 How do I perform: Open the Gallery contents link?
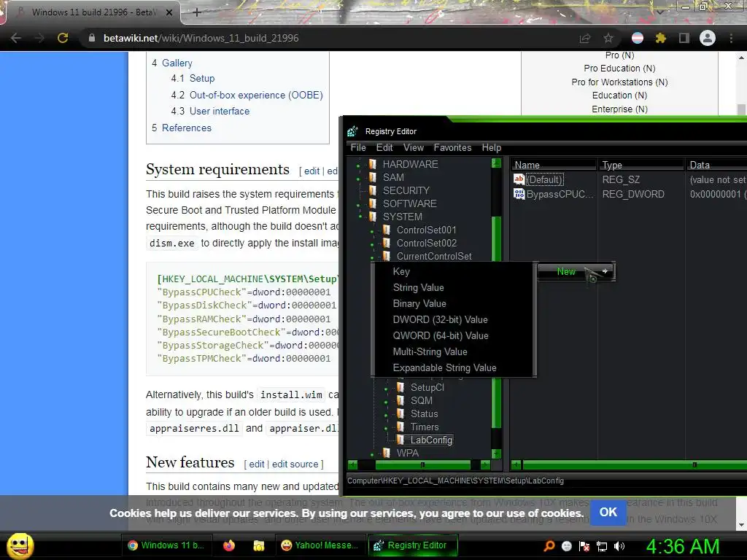pyautogui.click(x=177, y=63)
